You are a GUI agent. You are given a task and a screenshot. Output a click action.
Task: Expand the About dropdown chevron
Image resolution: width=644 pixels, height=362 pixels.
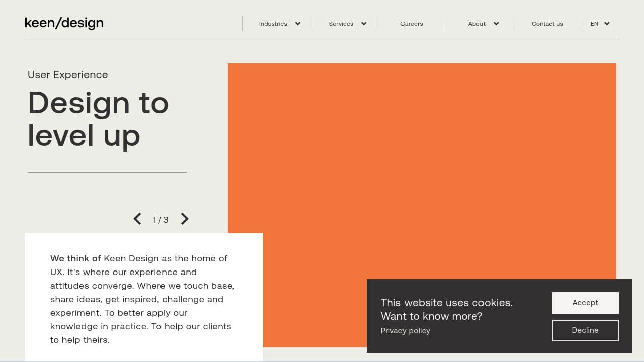(496, 24)
